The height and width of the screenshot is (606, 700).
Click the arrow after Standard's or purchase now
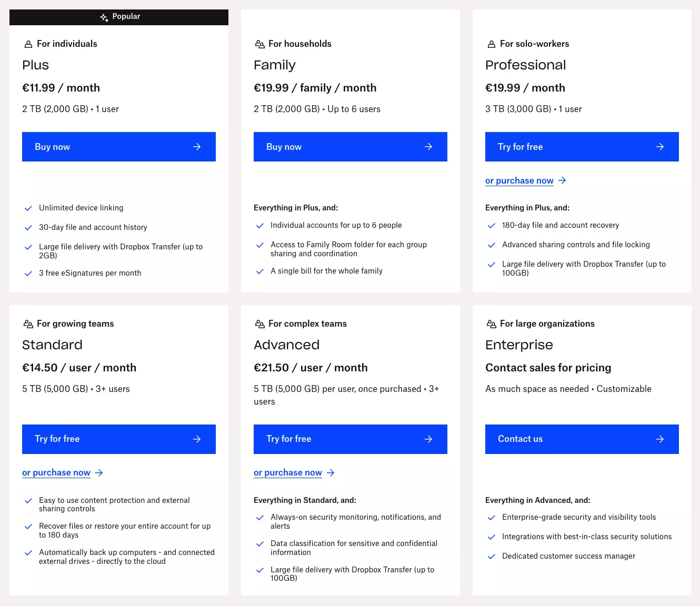(99, 473)
